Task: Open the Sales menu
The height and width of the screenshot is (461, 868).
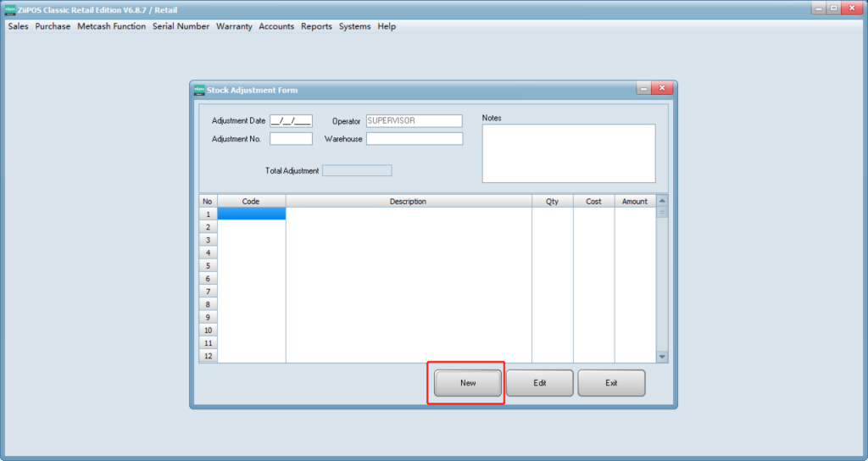Action: click(x=18, y=26)
